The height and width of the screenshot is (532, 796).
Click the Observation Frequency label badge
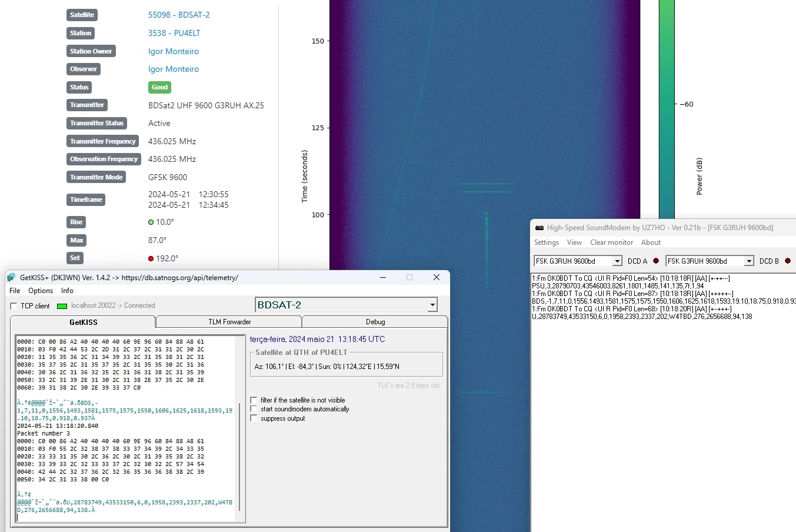coord(104,159)
